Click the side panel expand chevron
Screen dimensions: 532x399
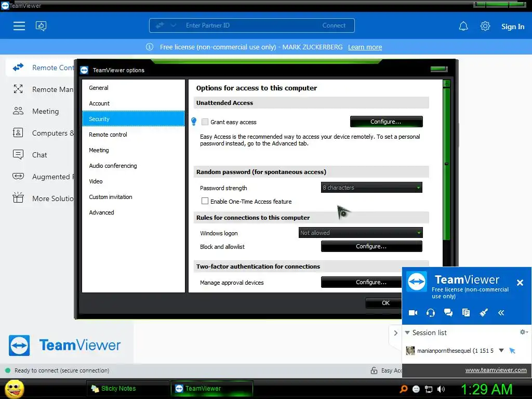click(x=395, y=333)
